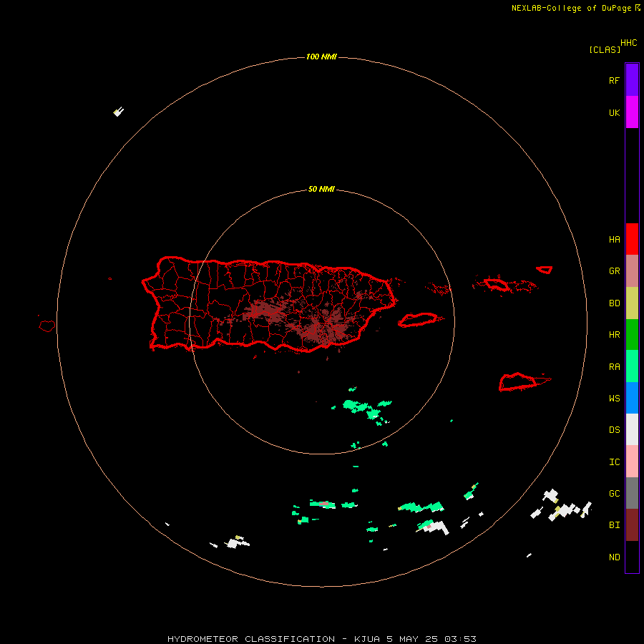Click the 100 NMI range ring label
This screenshot has height=644, width=644.
(x=321, y=57)
